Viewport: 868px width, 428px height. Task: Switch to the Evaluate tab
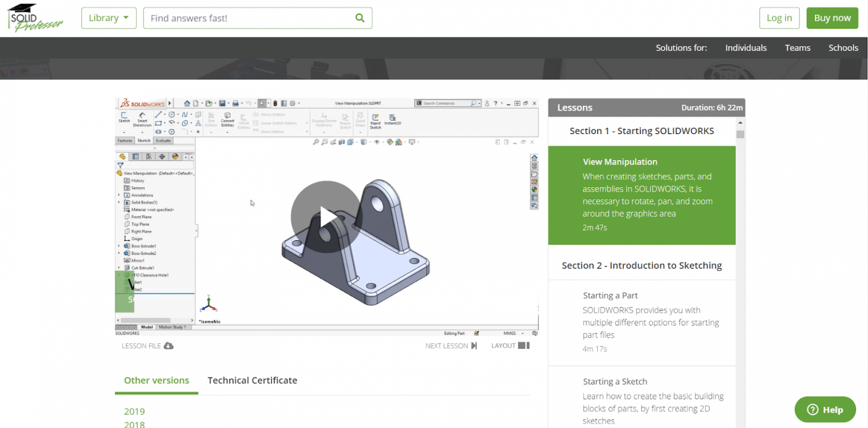(x=164, y=140)
